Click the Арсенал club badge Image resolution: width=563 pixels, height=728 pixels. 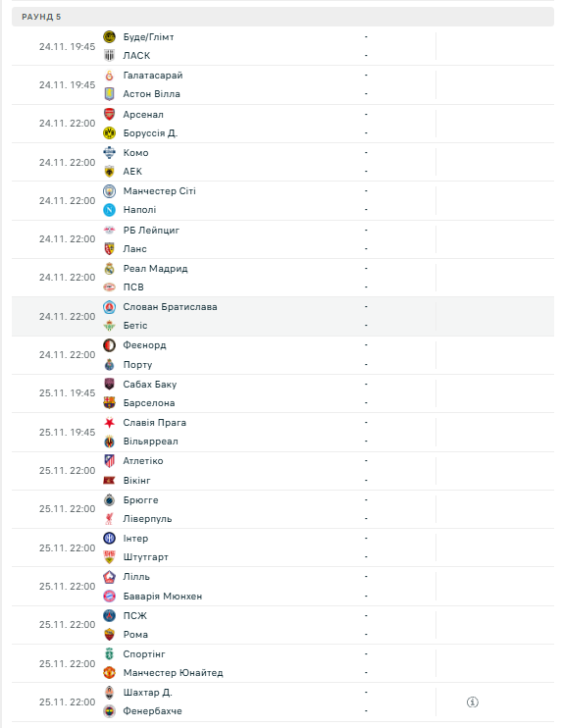109,114
